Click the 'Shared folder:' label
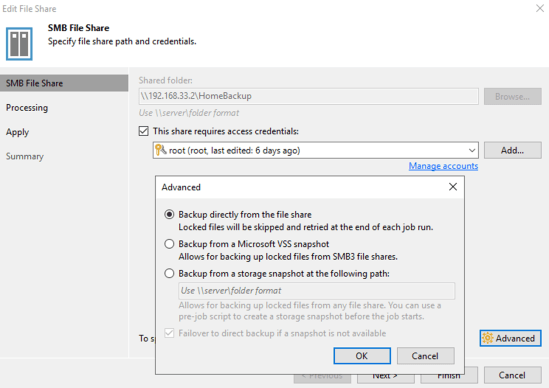 [166, 80]
